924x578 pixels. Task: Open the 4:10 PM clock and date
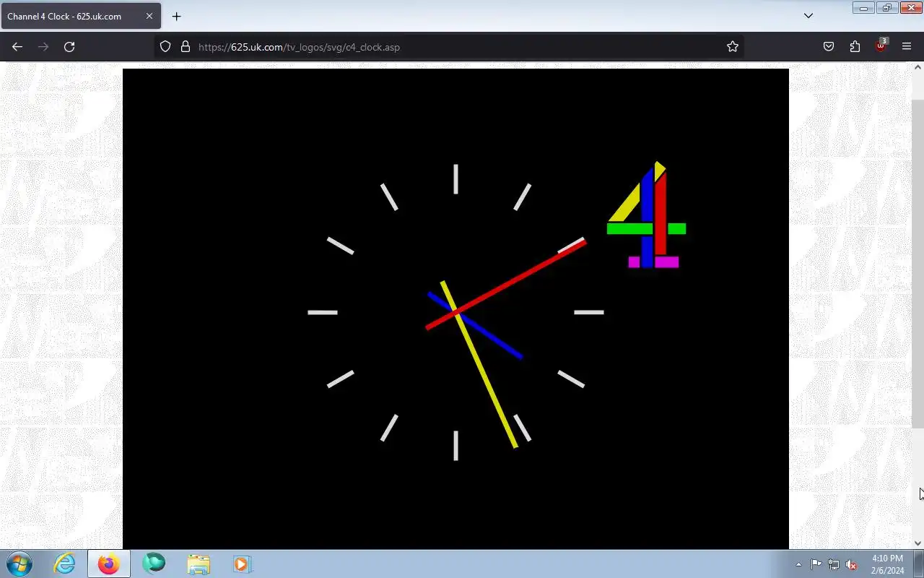pos(887,564)
